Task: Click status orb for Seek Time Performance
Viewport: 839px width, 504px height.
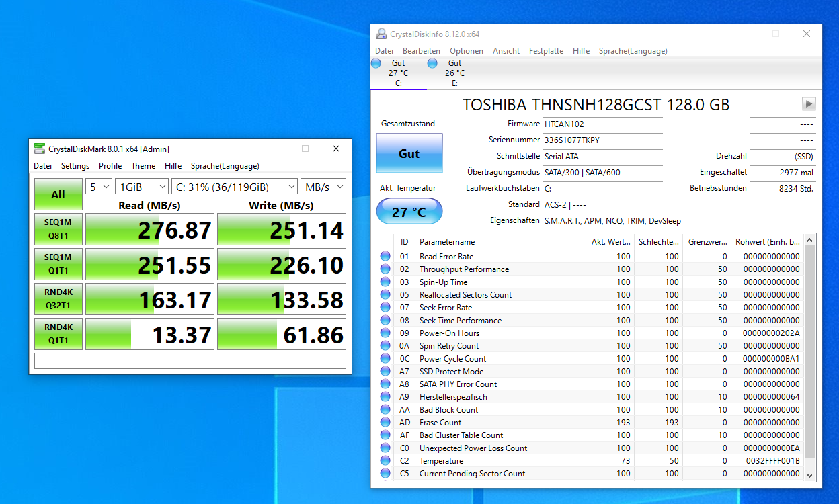Action: [x=385, y=320]
